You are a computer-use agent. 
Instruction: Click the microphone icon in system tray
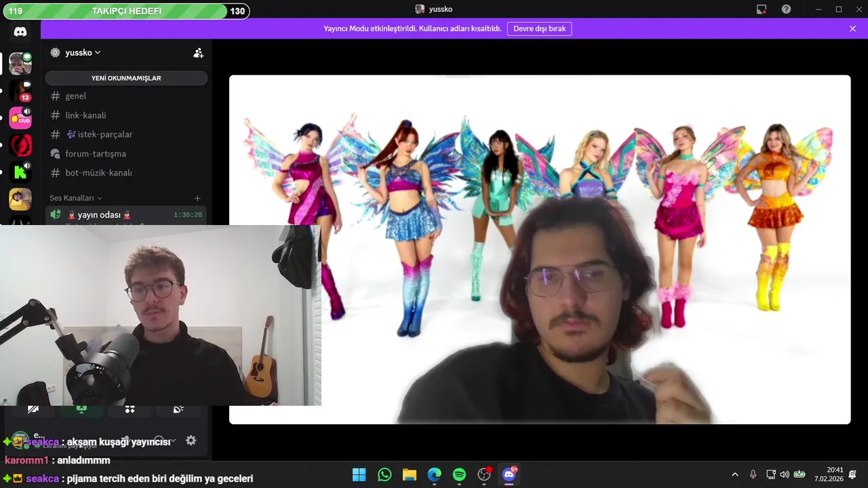[753, 474]
